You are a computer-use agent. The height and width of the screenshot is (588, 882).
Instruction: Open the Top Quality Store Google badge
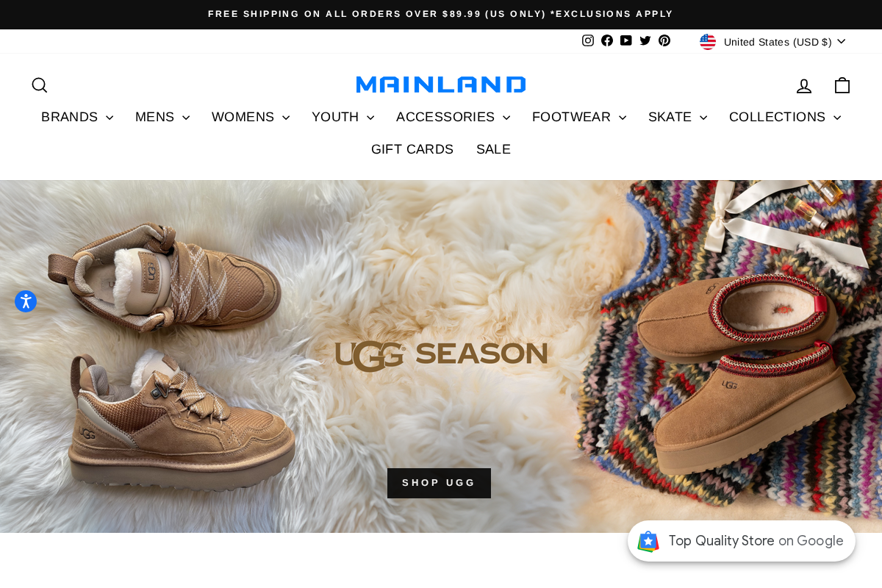point(742,541)
